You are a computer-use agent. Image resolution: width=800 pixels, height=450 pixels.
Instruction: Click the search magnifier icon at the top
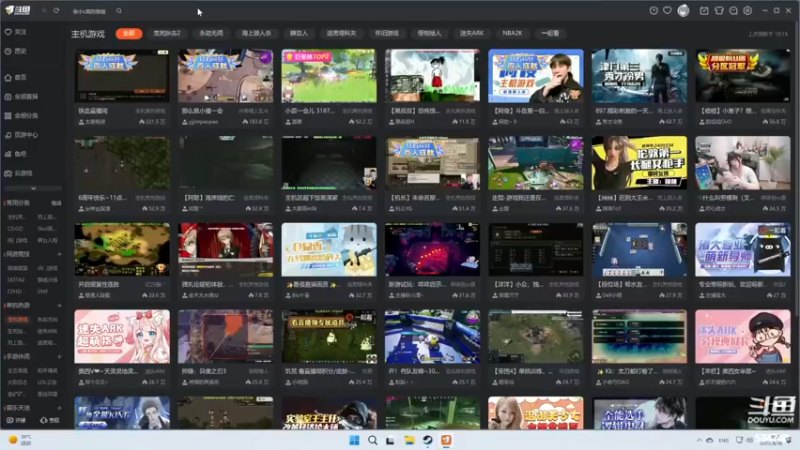[x=119, y=11]
